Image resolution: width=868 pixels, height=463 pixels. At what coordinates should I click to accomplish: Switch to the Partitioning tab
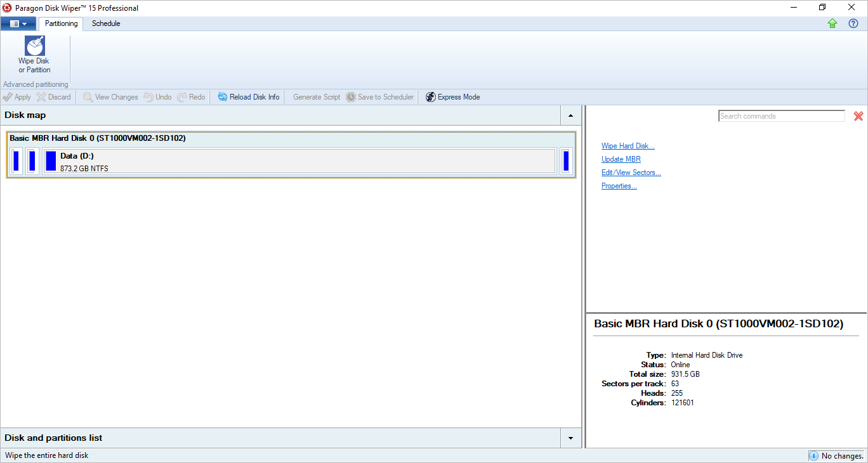(x=61, y=23)
